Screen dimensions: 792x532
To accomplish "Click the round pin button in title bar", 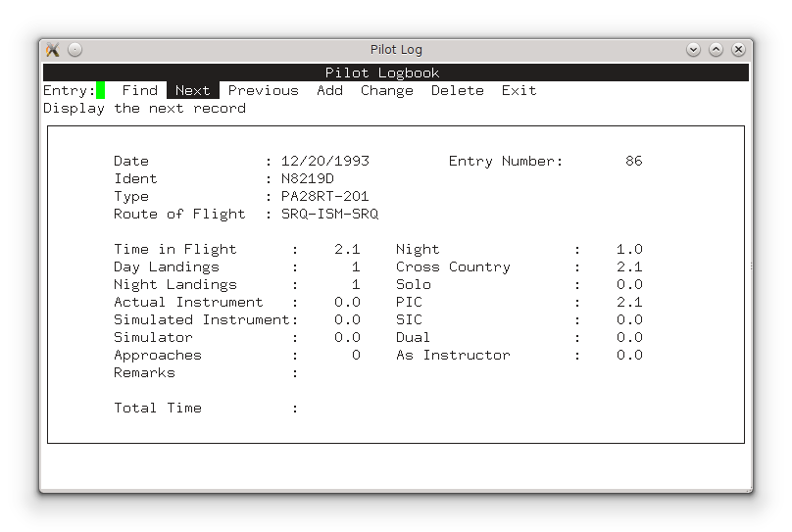I will point(75,50).
